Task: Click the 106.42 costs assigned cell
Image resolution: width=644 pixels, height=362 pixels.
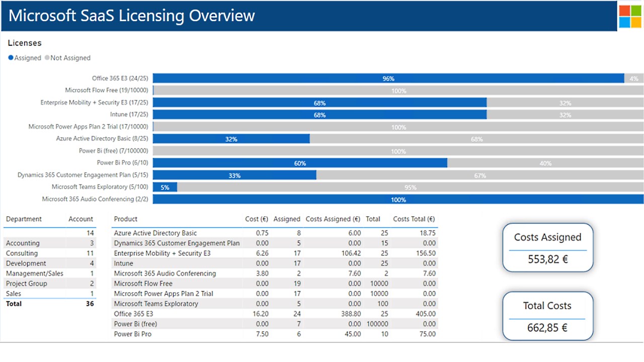Action: click(x=350, y=253)
